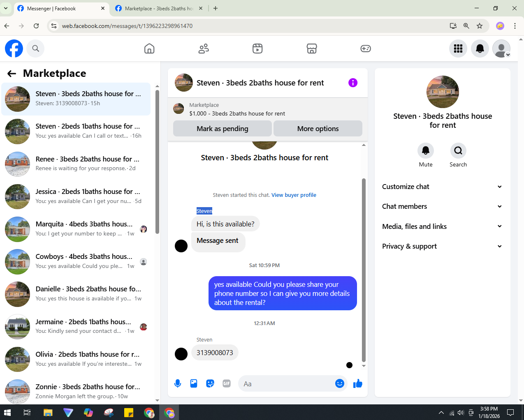The height and width of the screenshot is (420, 524).
Task: Open Renee 3beds 2baths conversation
Action: click(x=76, y=164)
